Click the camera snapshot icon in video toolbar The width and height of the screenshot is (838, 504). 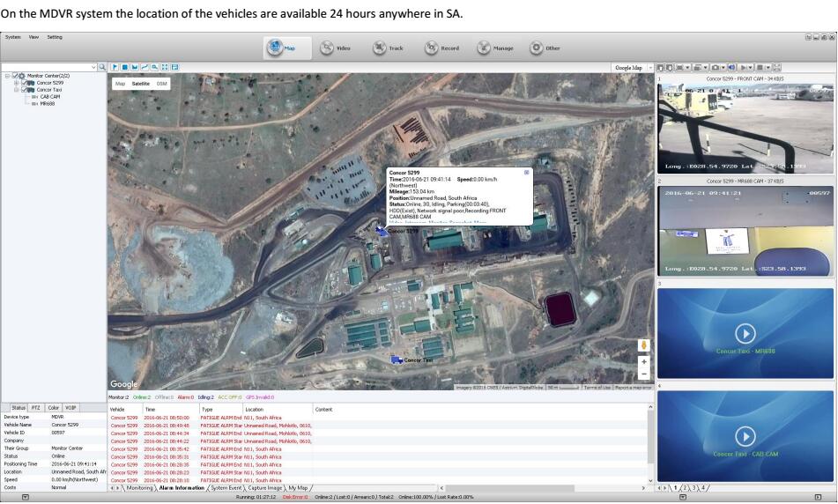point(716,67)
